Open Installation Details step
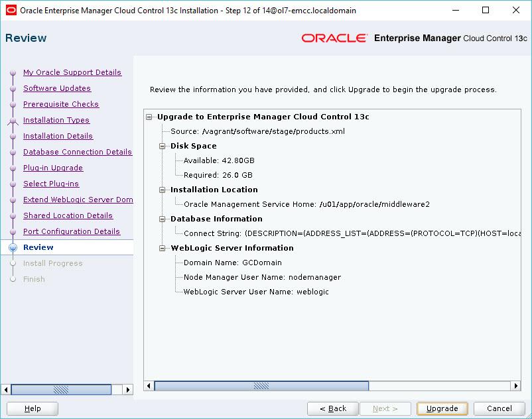532x419 pixels. [58, 136]
